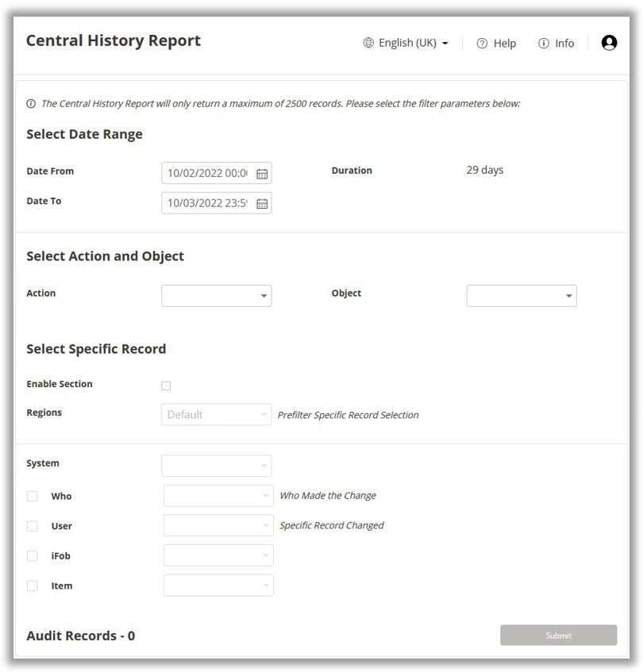Viewport: 643px width, 672px height.
Task: Open the Object dropdown list
Action: pyautogui.click(x=522, y=296)
